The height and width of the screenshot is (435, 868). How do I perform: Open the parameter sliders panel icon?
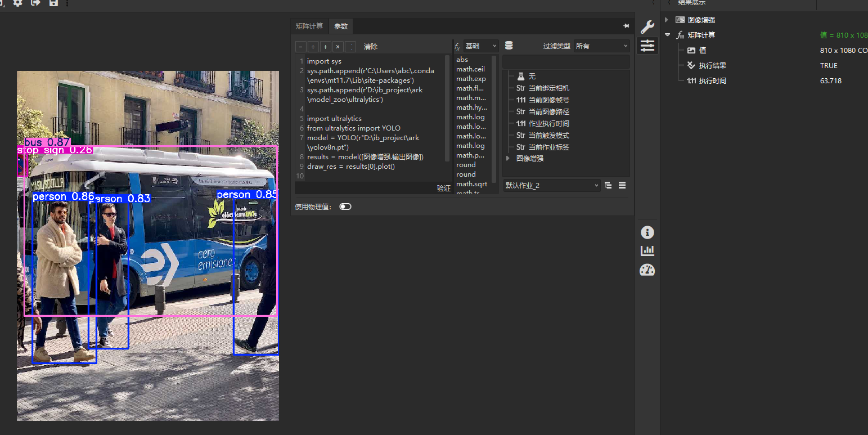647,46
